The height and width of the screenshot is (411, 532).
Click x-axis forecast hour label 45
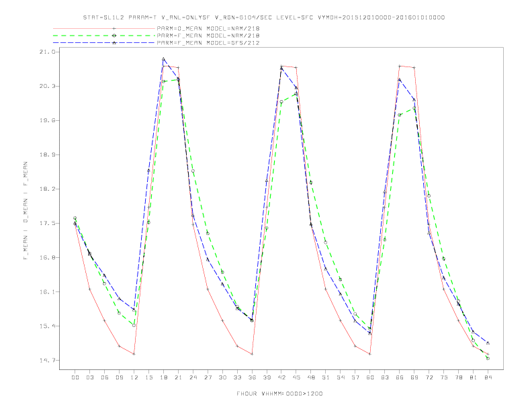click(296, 377)
